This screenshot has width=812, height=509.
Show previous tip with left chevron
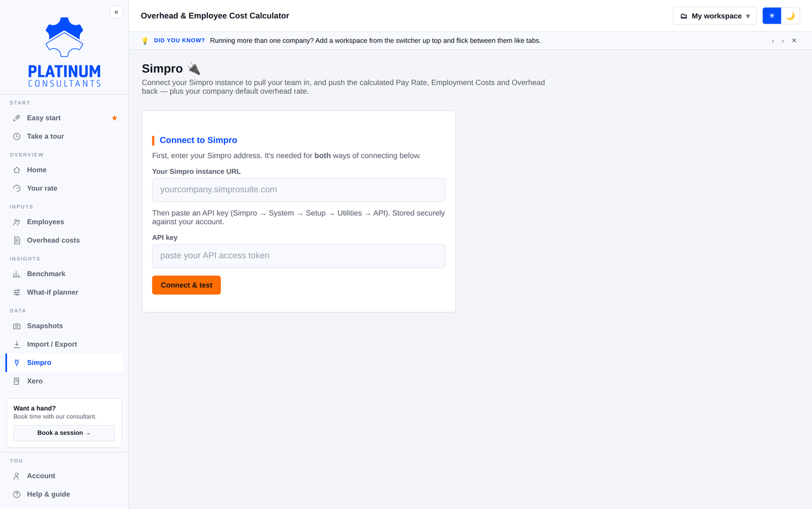773,41
